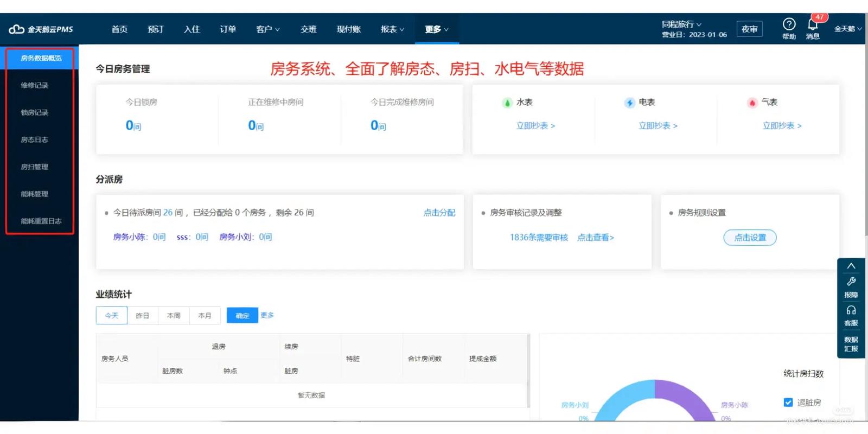The width and height of the screenshot is (868, 434).
Task: Expand the 报表 menu dropdown
Action: coord(392,29)
